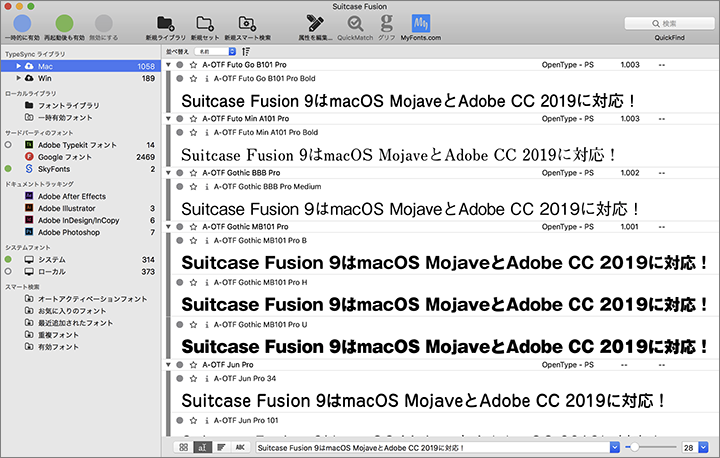Select Adobe InDesign/InCopy in the sidebar
Viewport: 720px width, 458px height.
[80, 221]
